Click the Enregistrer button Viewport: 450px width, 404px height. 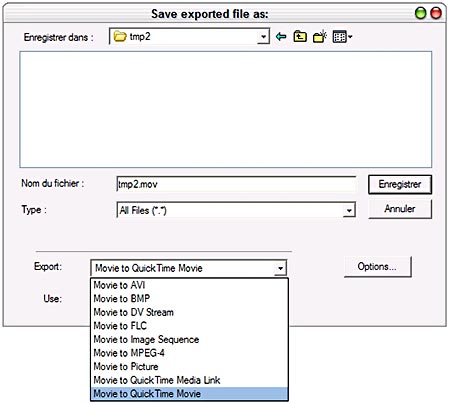tap(400, 184)
